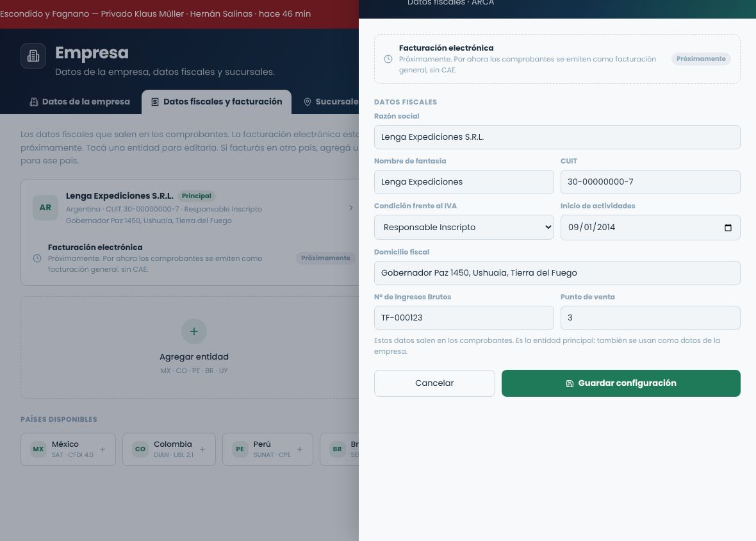Click the location pin icon in Sucursales tab
Viewport: 756px width, 541px height.
(307, 102)
